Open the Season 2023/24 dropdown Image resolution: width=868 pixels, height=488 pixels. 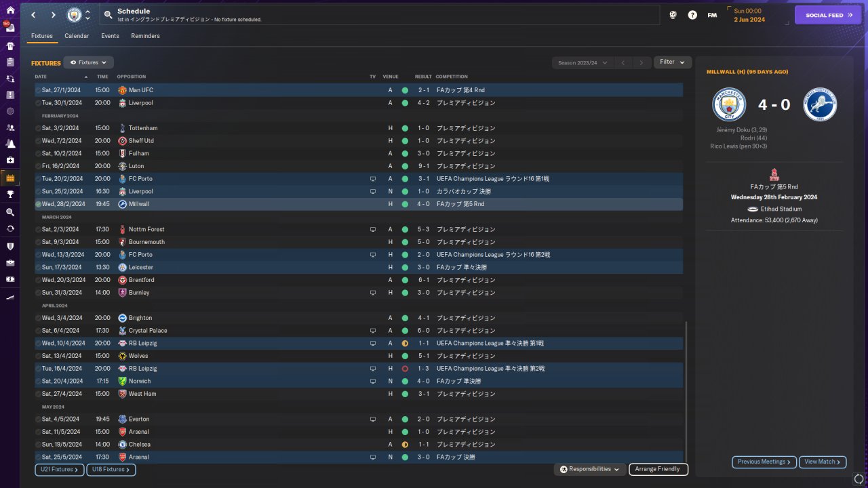click(x=583, y=63)
